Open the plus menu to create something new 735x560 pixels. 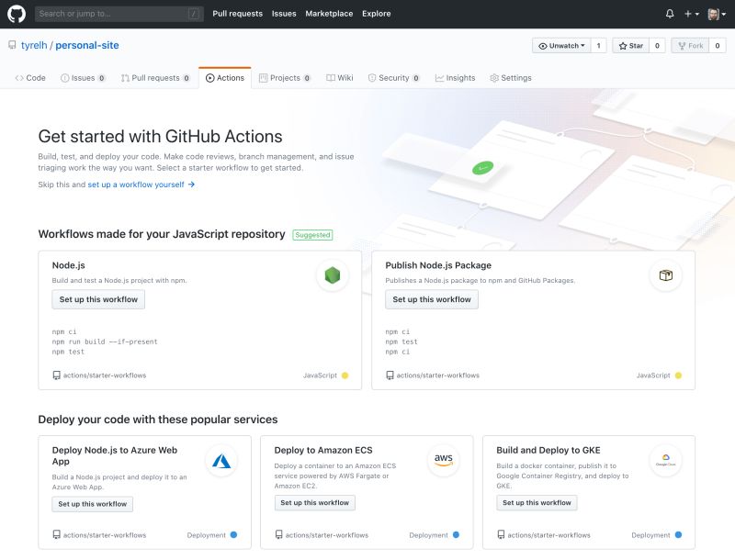pyautogui.click(x=689, y=14)
